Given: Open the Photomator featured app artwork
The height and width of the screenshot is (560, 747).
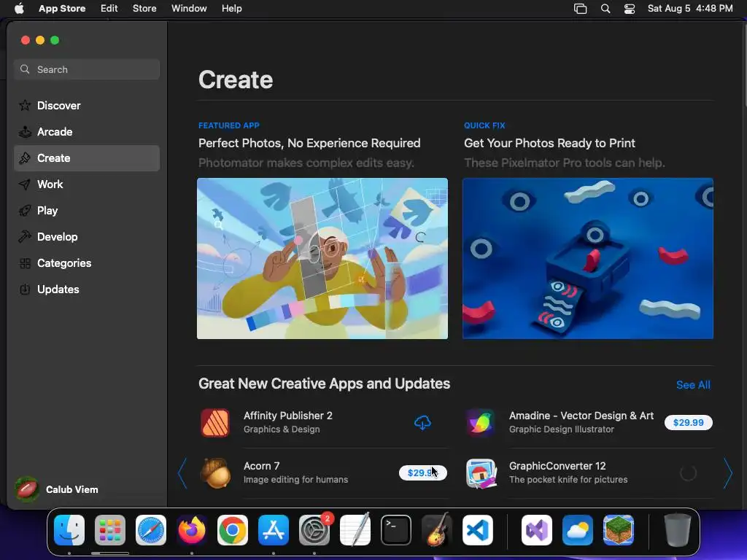Looking at the screenshot, I should coord(322,259).
